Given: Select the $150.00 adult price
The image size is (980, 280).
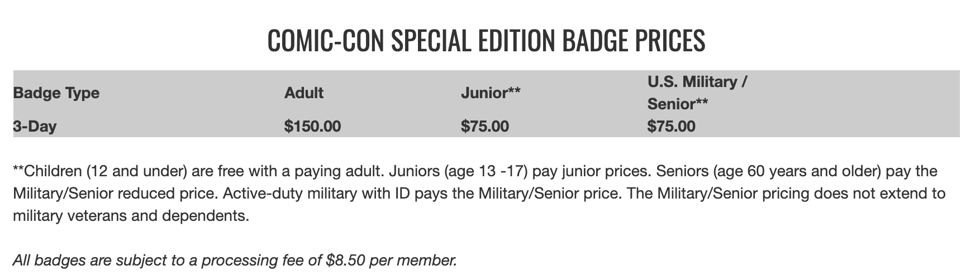Looking at the screenshot, I should point(312,127).
